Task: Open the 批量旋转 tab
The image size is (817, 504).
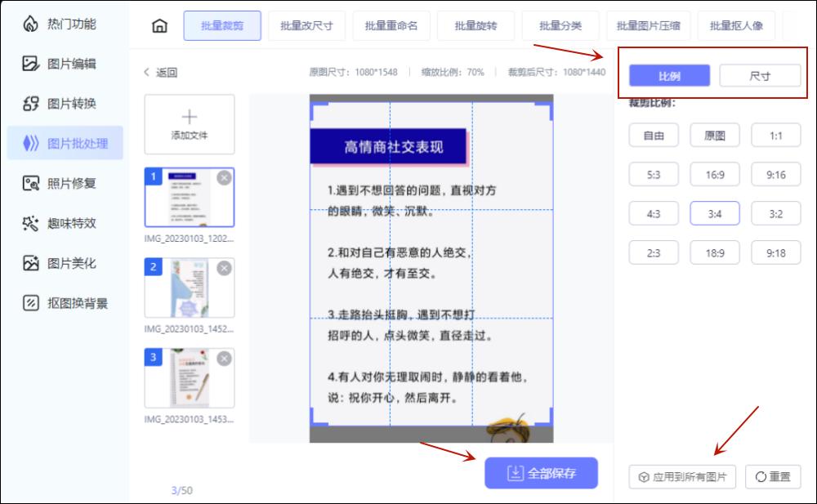Action: 476,25
